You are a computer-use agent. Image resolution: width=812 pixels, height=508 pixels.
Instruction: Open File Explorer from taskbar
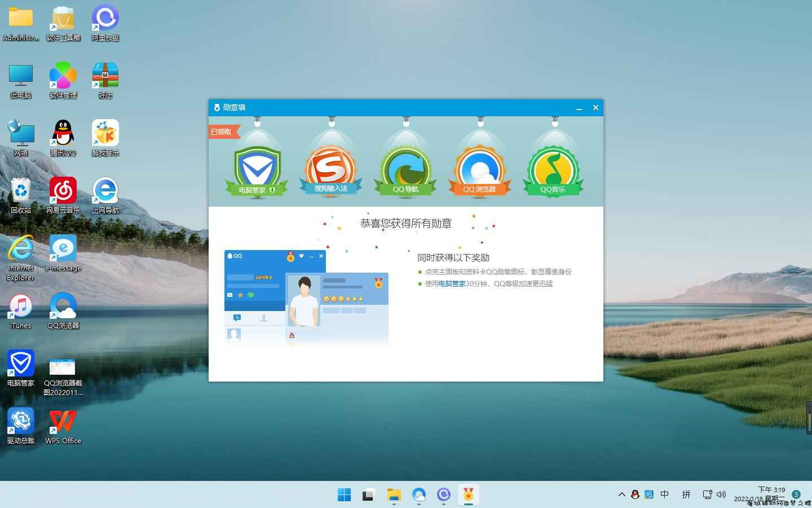tap(394, 495)
